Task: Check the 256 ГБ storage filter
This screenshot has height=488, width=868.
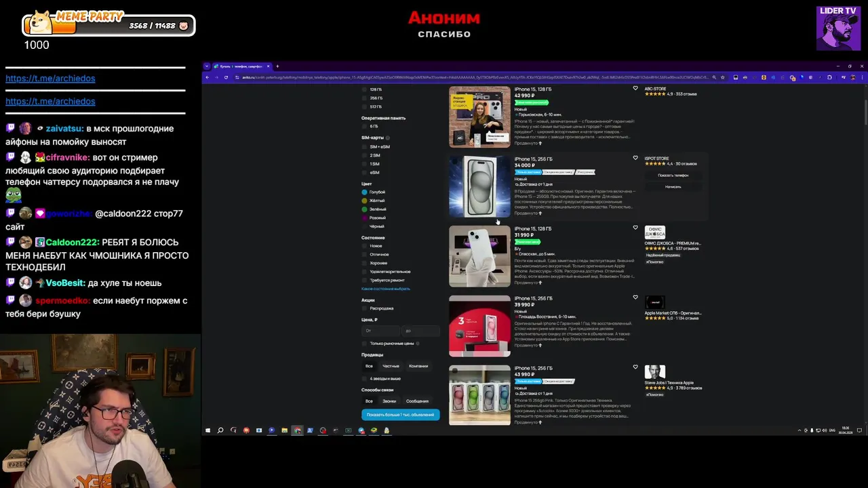Action: [x=364, y=98]
